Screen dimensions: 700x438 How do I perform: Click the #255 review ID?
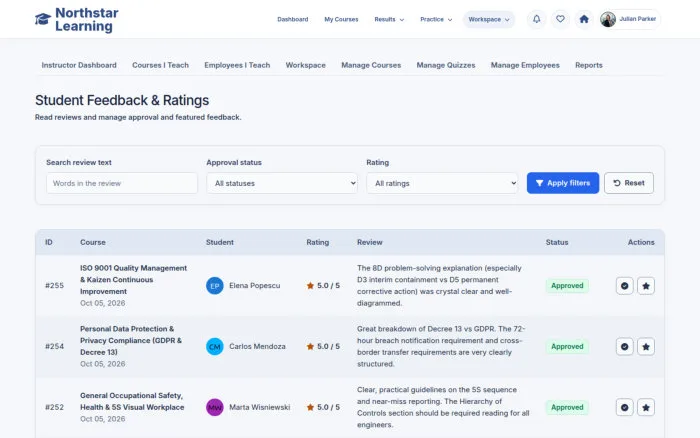54,286
